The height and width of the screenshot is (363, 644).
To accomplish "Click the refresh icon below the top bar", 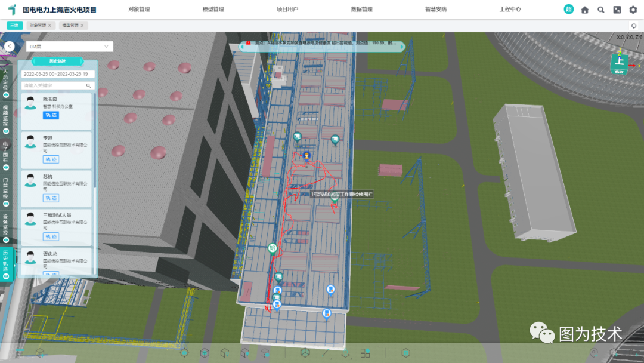I will [634, 26].
